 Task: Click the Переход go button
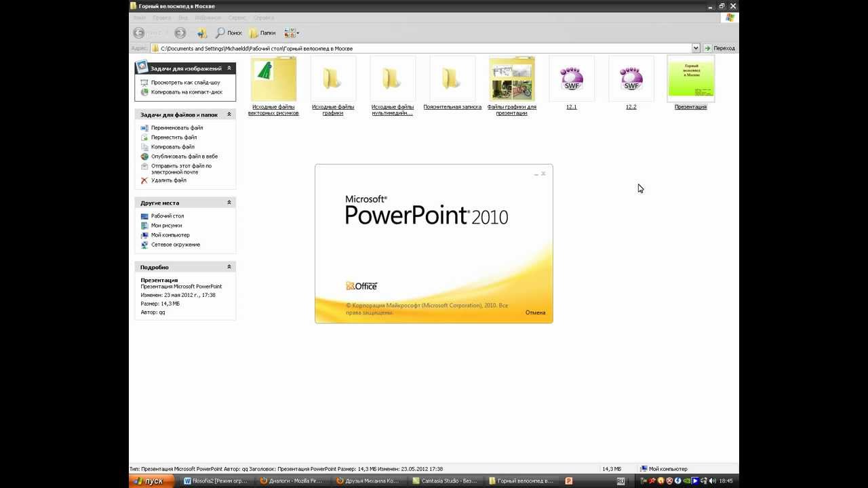coord(719,48)
